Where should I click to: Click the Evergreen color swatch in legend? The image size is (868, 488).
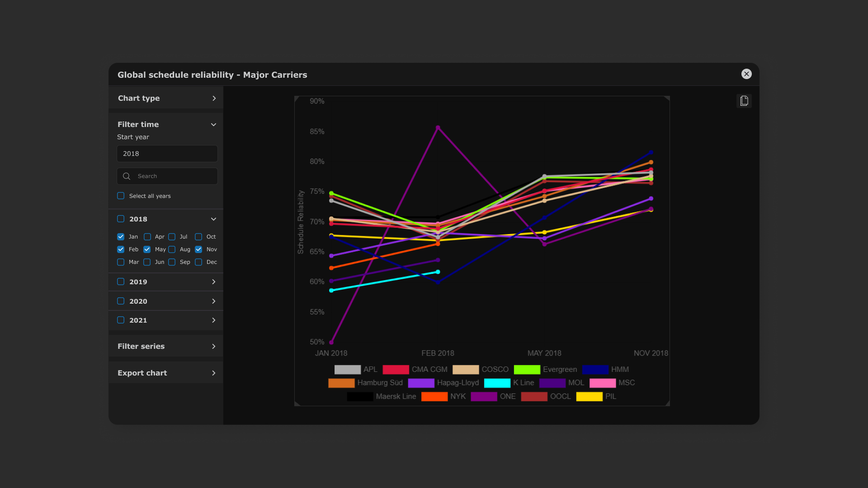pyautogui.click(x=527, y=369)
